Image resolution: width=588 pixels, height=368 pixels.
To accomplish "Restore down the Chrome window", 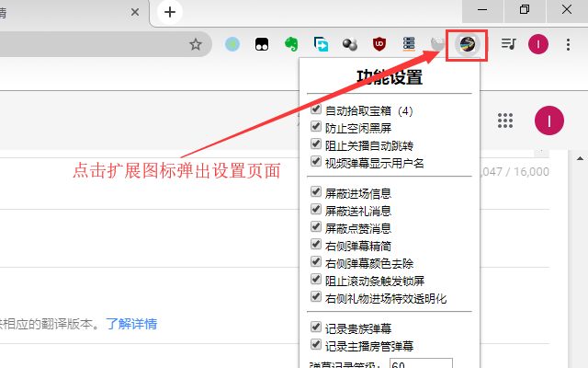I will tap(525, 10).
